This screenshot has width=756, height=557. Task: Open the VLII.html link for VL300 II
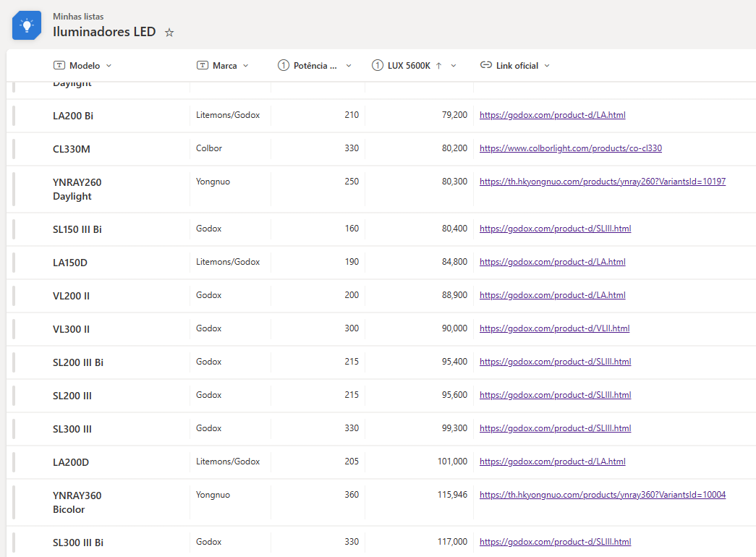pos(554,328)
